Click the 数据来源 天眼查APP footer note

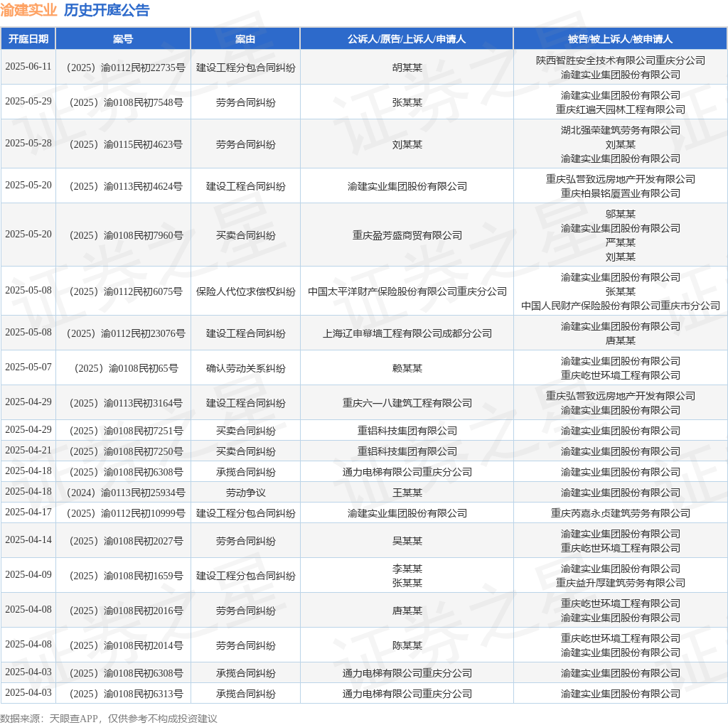[109, 719]
